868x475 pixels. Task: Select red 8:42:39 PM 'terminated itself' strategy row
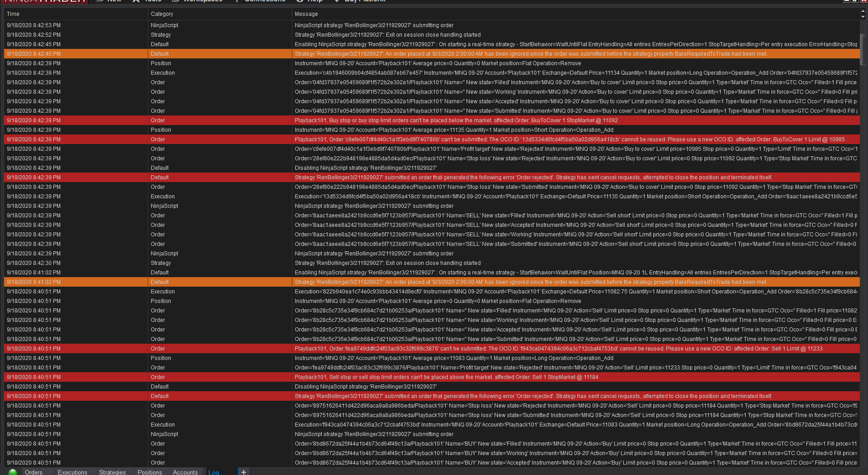click(432, 178)
